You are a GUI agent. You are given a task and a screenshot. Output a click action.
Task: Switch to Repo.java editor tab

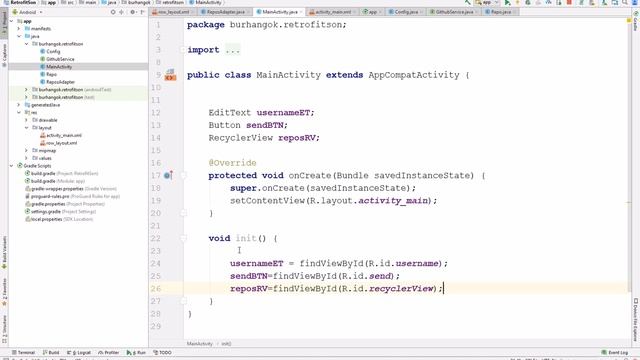coord(500,12)
